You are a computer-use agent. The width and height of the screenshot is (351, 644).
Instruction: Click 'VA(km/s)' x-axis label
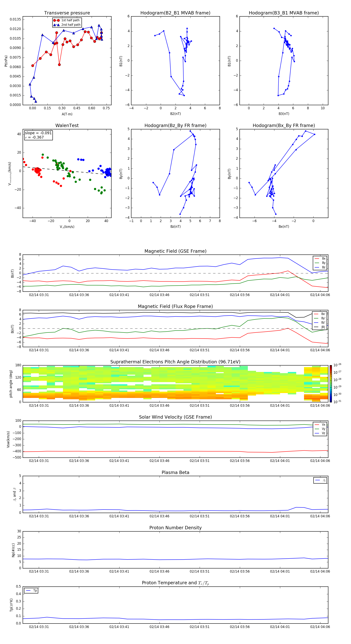point(67,227)
